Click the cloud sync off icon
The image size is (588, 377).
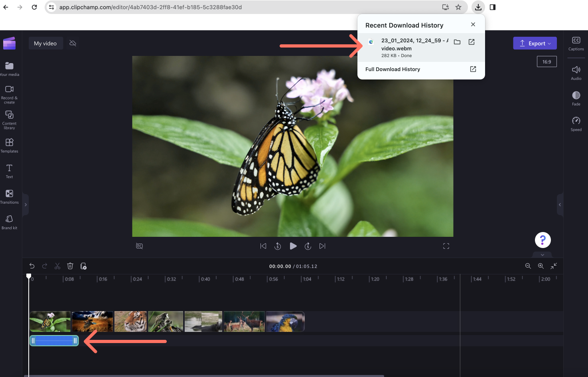73,43
